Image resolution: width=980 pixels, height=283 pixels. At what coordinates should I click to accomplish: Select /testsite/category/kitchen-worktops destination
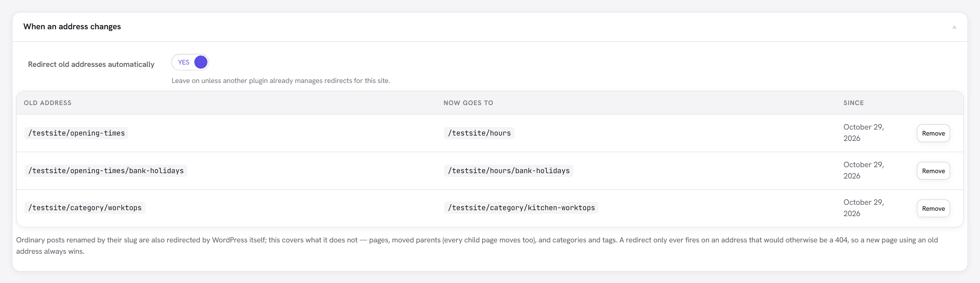click(x=521, y=207)
